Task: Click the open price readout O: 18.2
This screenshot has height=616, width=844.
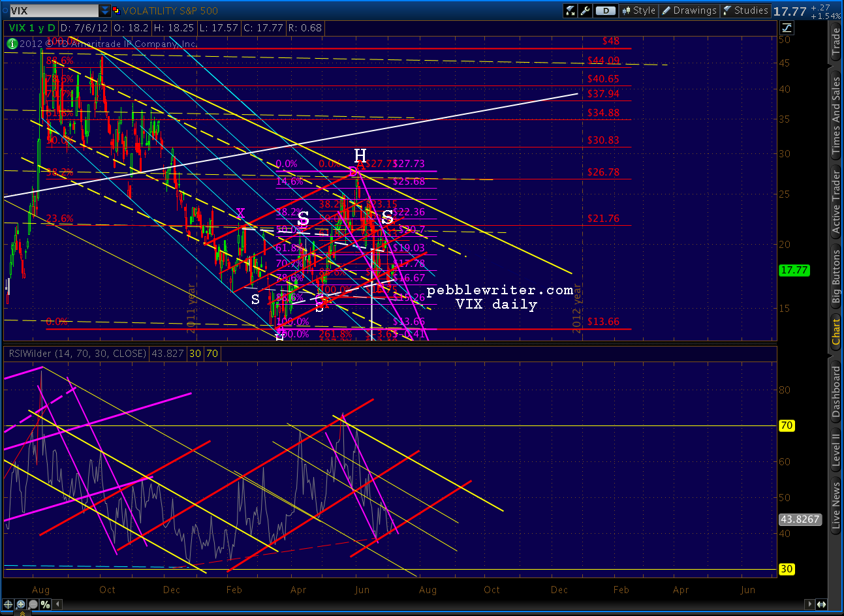Action: [131, 28]
